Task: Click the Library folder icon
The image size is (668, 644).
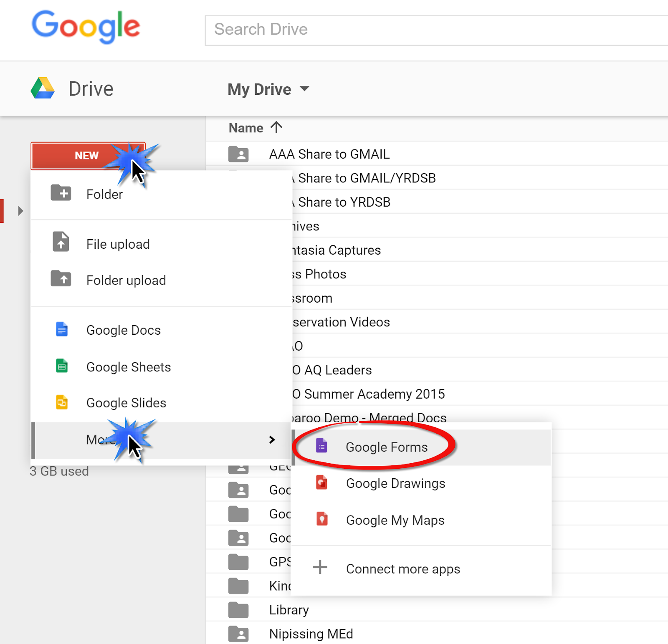Action: click(x=238, y=610)
